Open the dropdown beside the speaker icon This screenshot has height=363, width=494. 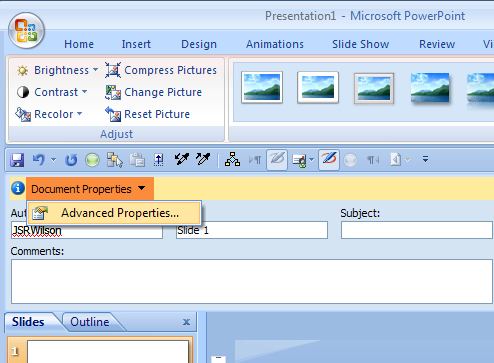pos(407,160)
